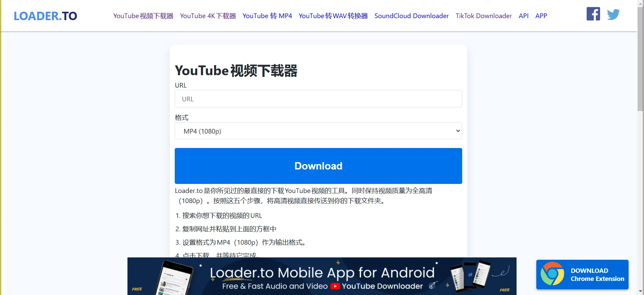
Task: Click step text 复制网址并粘贴到上面的方框中
Action: (x=229, y=229)
